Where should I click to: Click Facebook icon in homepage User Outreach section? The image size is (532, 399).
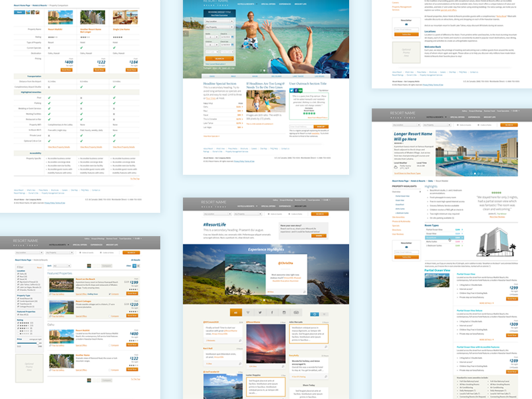[296, 90]
